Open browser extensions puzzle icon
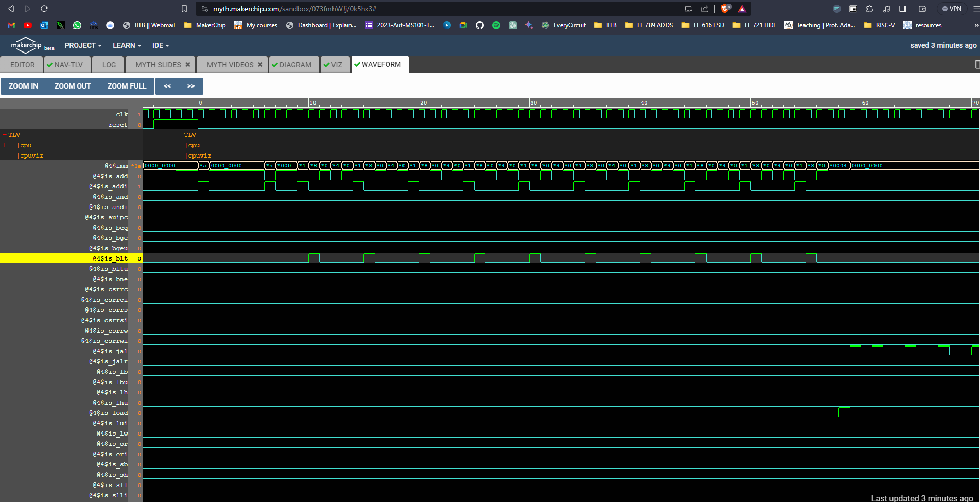 click(870, 9)
